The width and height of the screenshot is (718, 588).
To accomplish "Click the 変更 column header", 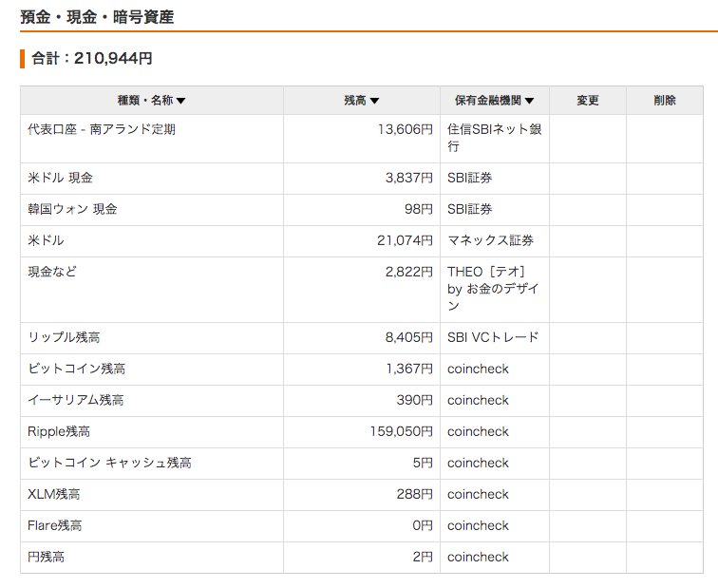I will (588, 101).
